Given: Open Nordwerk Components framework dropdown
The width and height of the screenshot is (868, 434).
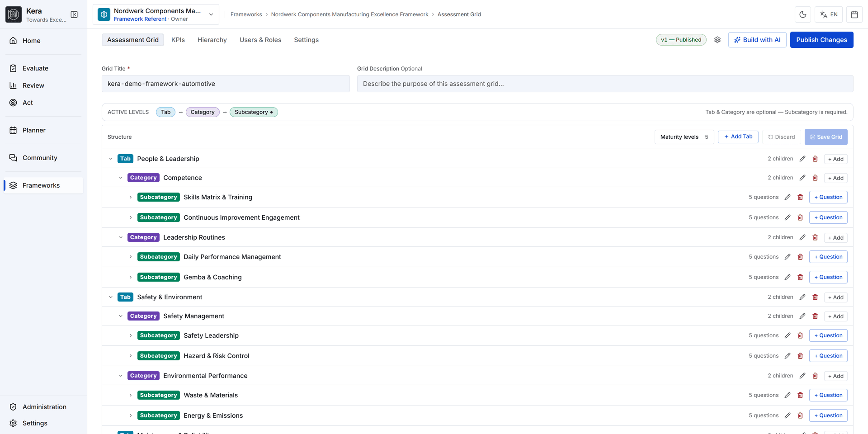Looking at the screenshot, I should tap(156, 14).
